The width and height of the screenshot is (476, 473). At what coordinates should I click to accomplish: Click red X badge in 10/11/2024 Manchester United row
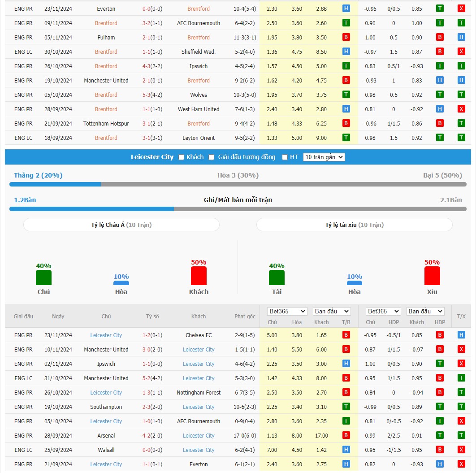tap(461, 349)
